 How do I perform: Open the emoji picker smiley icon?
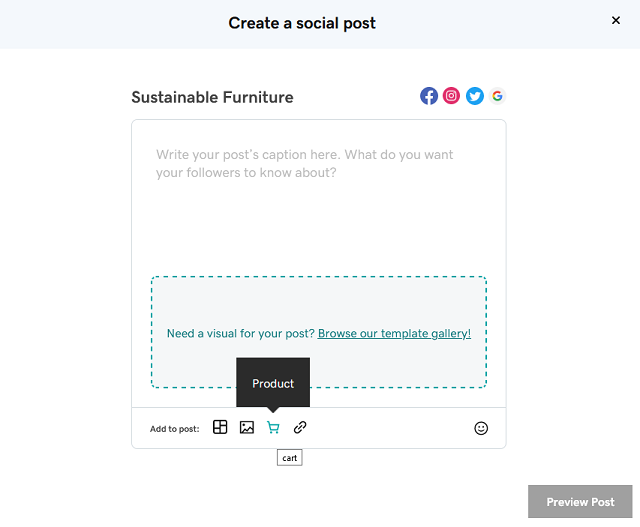481,428
